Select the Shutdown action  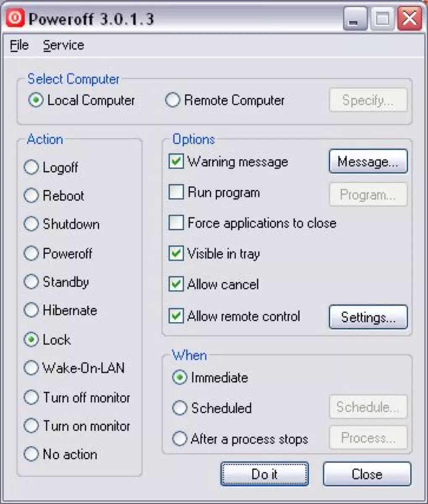[x=31, y=224]
